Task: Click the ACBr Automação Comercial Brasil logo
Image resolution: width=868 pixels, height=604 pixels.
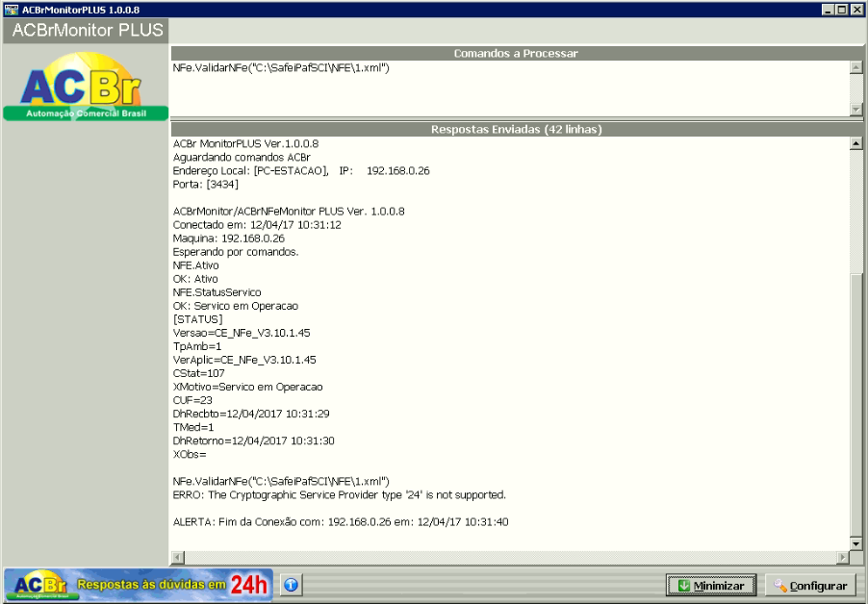Action: click(86, 86)
